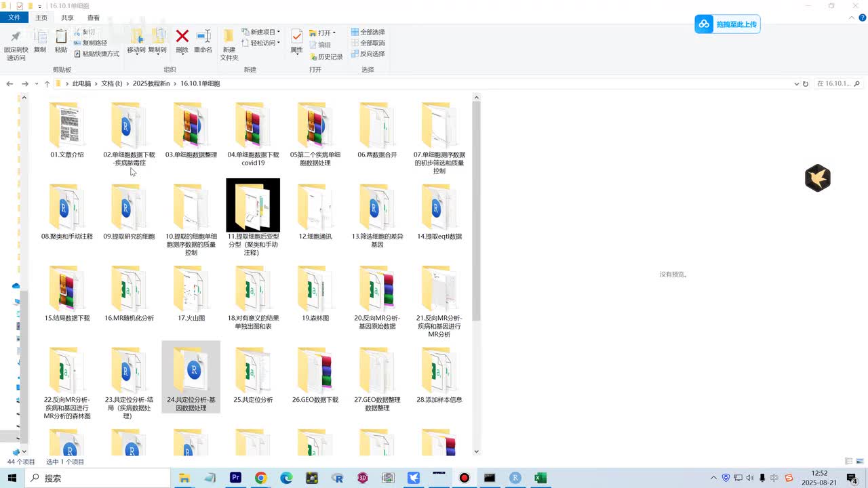Open the notification center in taskbar
Viewport: 868px width, 488px height.
pyautogui.click(x=852, y=478)
